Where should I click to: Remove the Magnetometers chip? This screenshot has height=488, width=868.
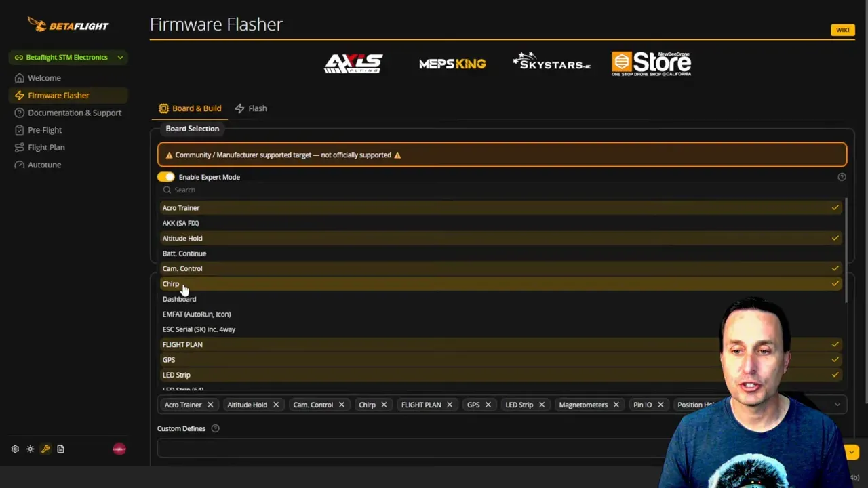[616, 405]
